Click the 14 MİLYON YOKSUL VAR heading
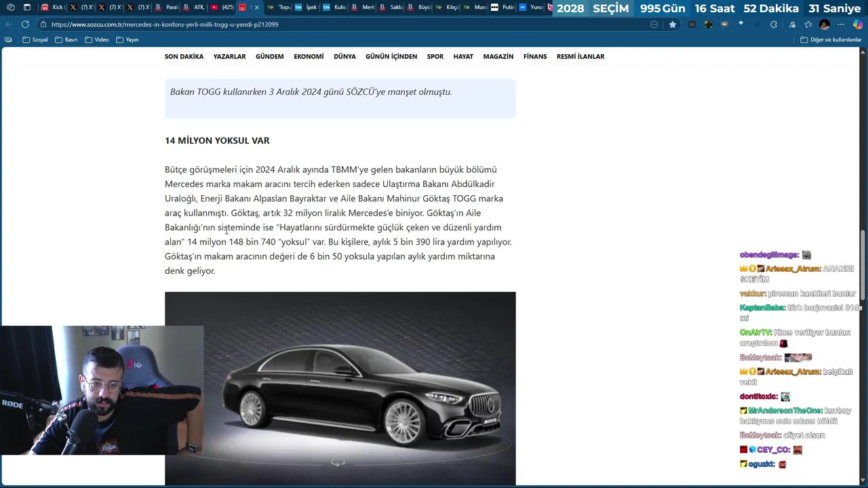The width and height of the screenshot is (868, 488). [217, 140]
